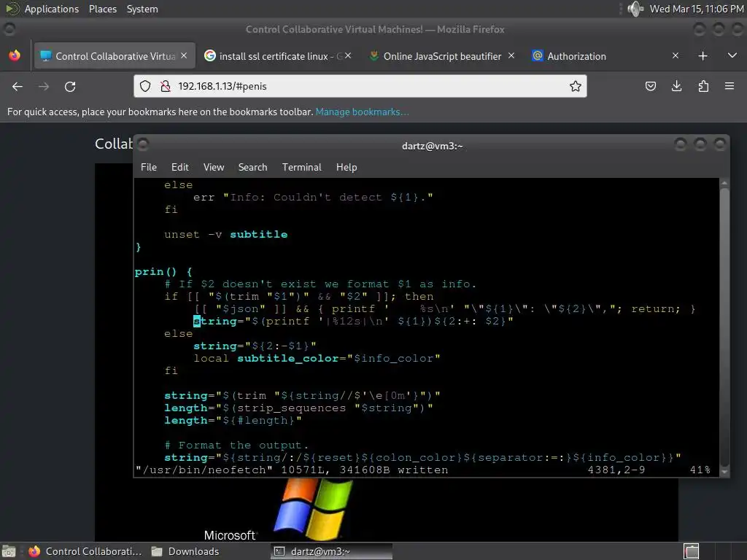Viewport: 747px width, 560px height.
Task: Click the Firefox window menu button at title left
Action: tap(9, 29)
